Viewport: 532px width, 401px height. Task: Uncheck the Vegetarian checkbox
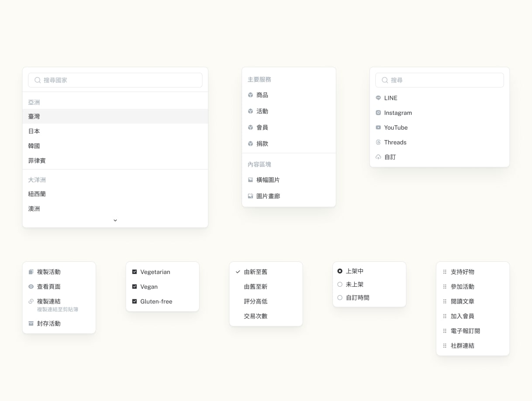tap(135, 271)
